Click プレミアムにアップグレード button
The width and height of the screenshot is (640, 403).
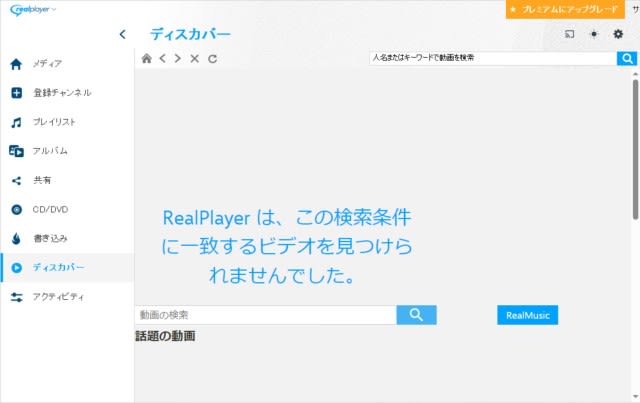(x=565, y=9)
